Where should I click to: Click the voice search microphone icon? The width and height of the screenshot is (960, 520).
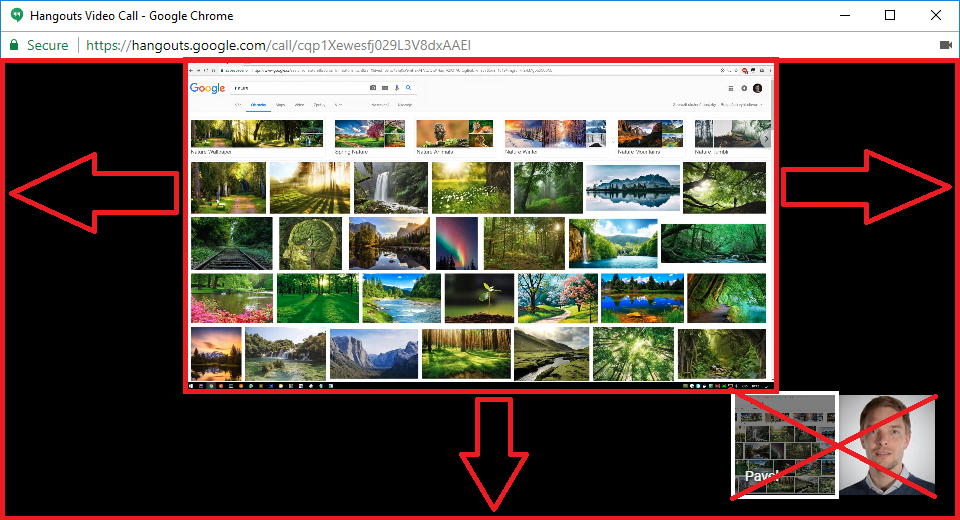[397, 88]
